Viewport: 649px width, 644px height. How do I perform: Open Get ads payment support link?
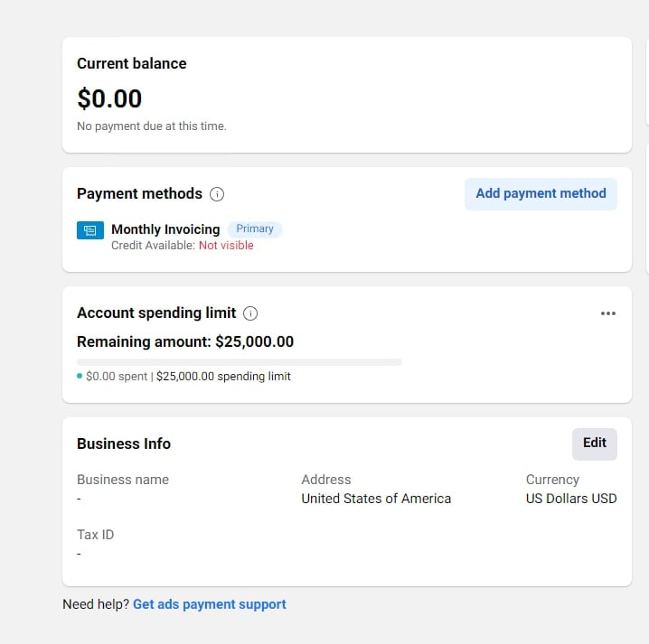pyautogui.click(x=210, y=604)
